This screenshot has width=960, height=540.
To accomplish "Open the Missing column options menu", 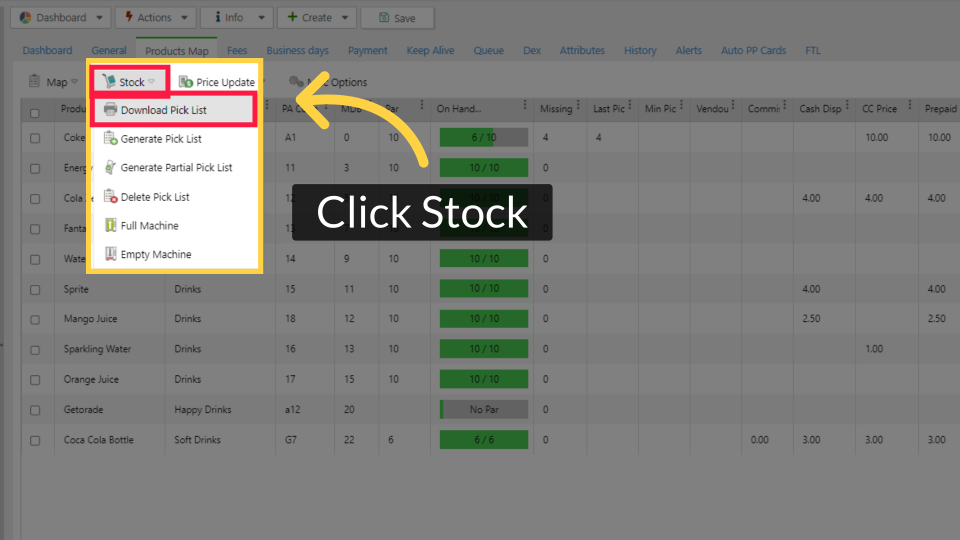I will click(578, 105).
